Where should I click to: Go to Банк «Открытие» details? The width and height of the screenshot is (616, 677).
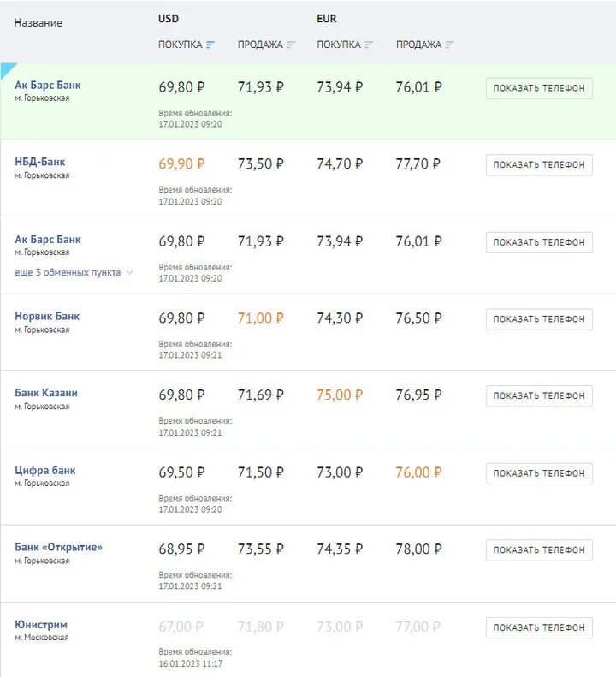[58, 547]
